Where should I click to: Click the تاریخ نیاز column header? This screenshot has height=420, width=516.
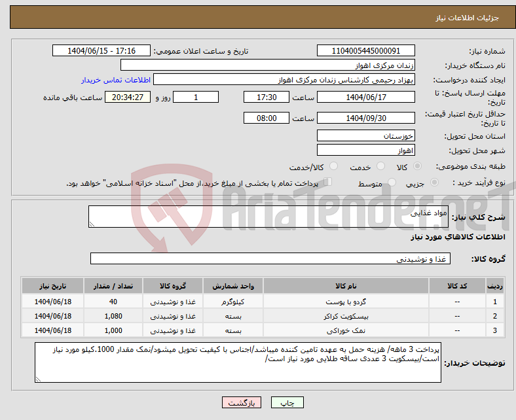click(52, 286)
